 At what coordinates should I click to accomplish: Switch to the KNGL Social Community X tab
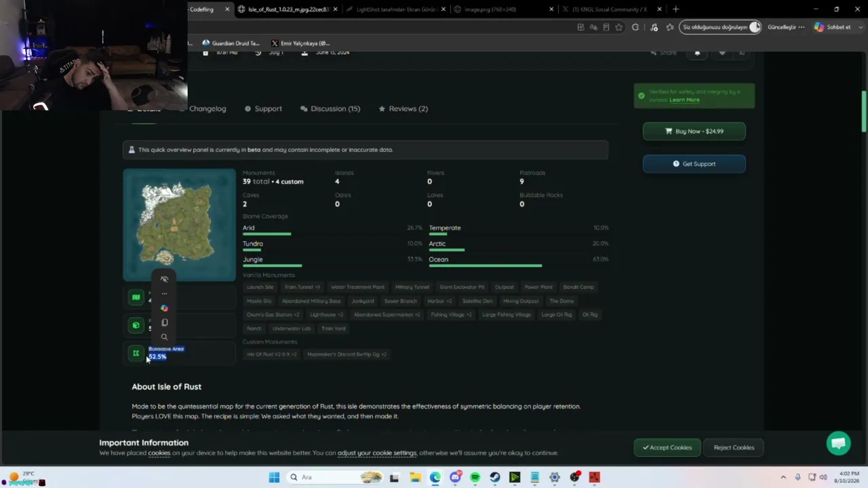pos(610,9)
